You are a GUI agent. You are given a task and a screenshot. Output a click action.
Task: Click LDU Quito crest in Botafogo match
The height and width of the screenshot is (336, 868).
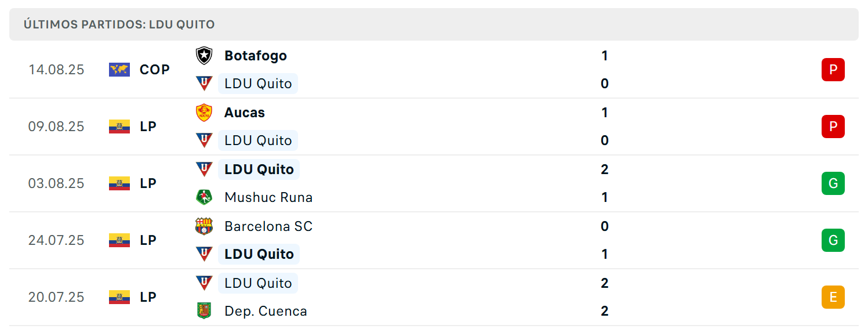[204, 84]
